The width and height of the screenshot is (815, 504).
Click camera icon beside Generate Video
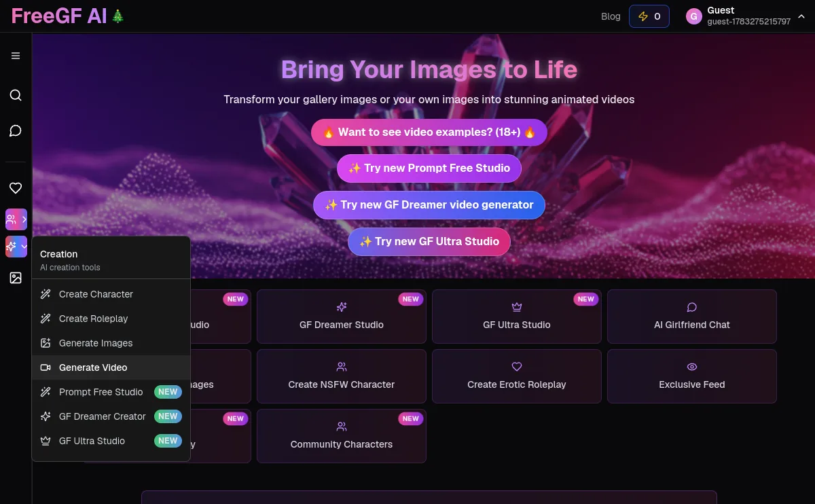[46, 367]
